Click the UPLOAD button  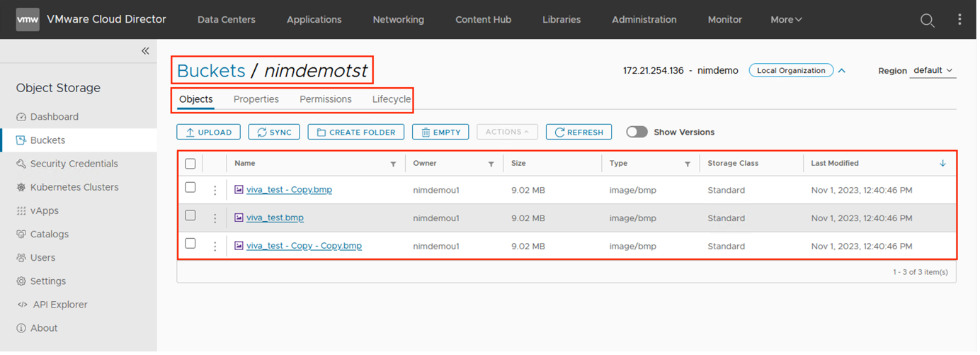coord(209,132)
